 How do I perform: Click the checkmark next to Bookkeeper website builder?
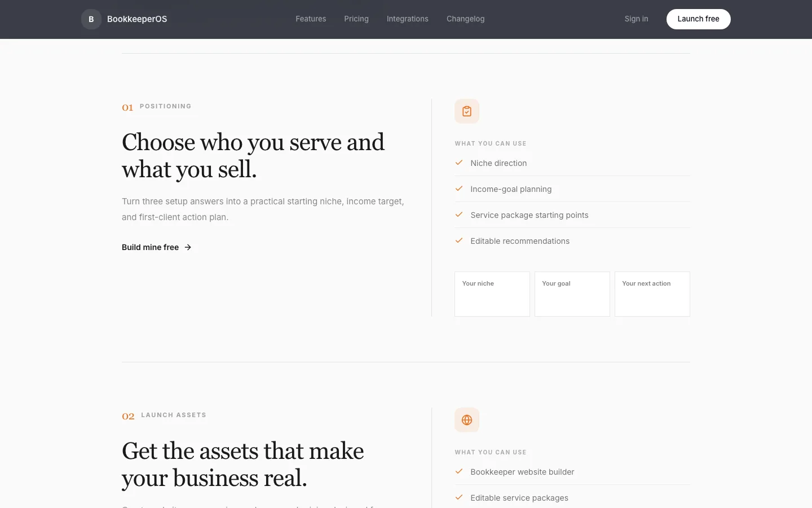pyautogui.click(x=459, y=471)
